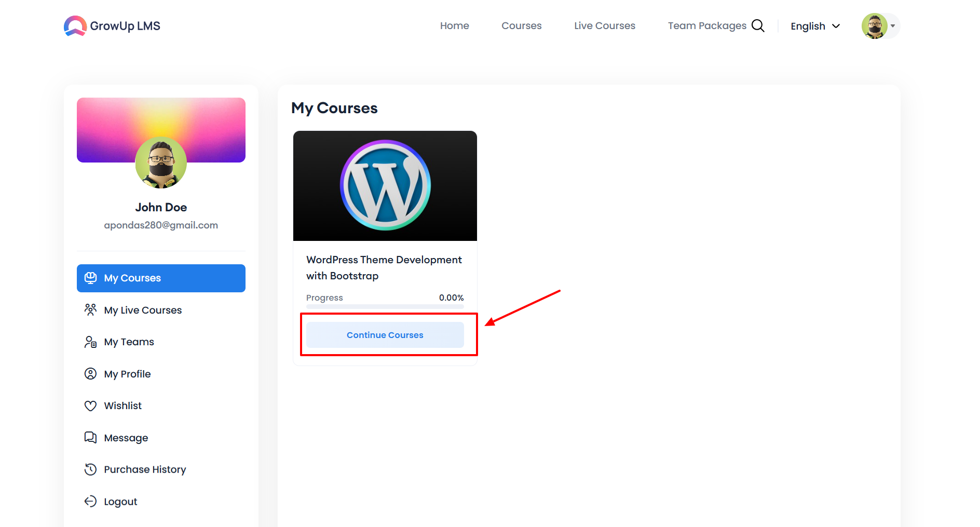
Task: Click the GrowUp LMS logo icon
Action: click(75, 25)
